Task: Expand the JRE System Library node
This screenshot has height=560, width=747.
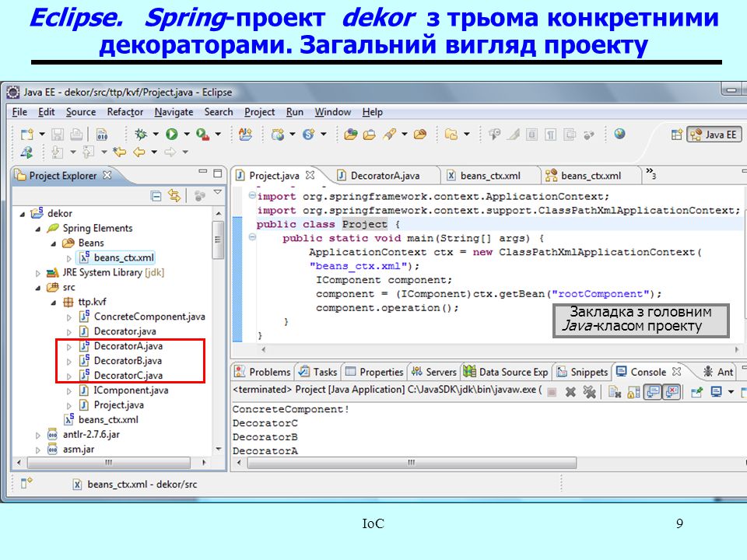Action: point(37,273)
